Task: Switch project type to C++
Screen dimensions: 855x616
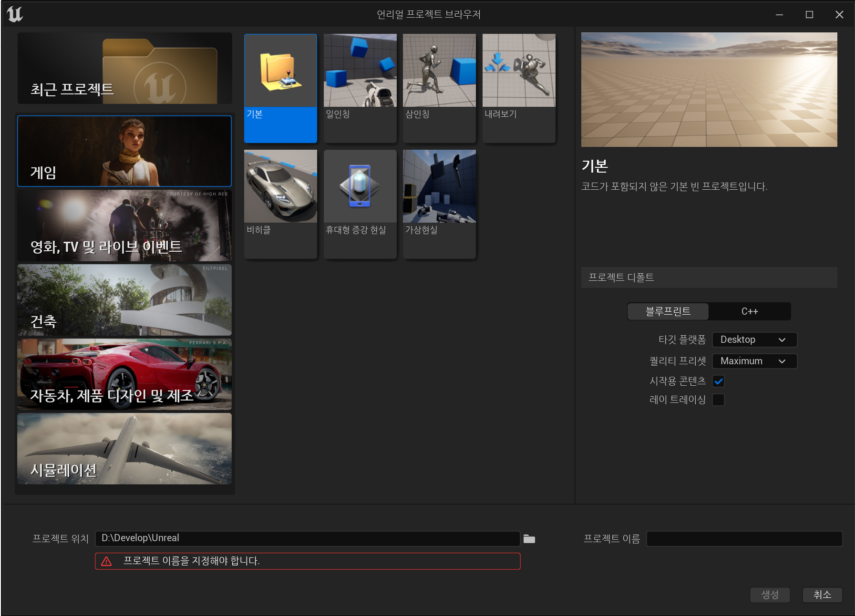Action: click(x=750, y=311)
